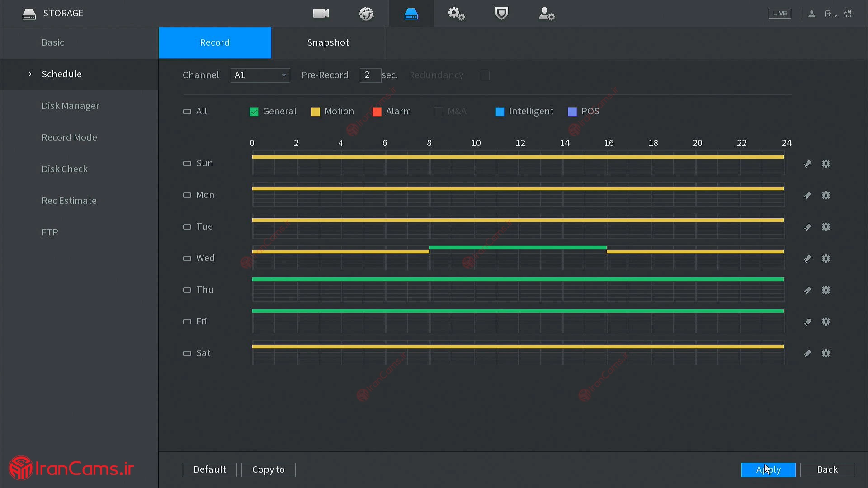
Task: Click the Copy to button
Action: 268,469
